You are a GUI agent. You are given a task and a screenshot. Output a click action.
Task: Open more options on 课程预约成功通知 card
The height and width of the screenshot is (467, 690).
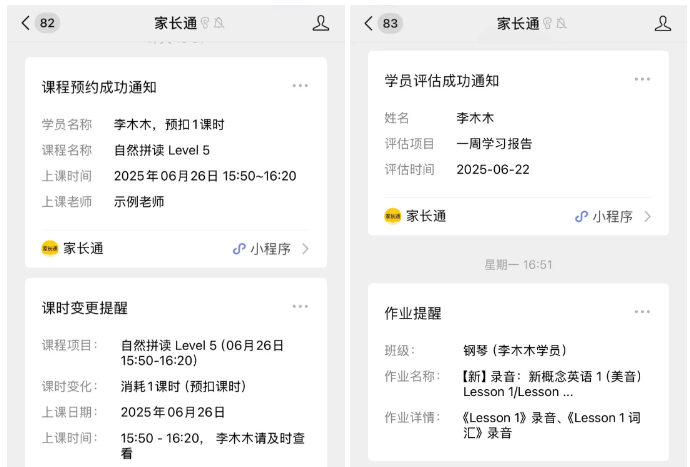click(x=300, y=85)
